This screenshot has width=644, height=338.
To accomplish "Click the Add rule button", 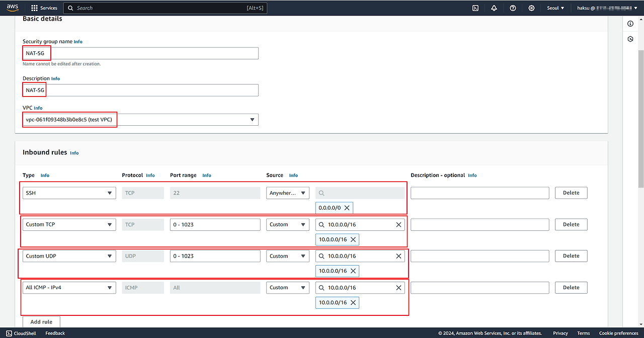I will click(41, 322).
